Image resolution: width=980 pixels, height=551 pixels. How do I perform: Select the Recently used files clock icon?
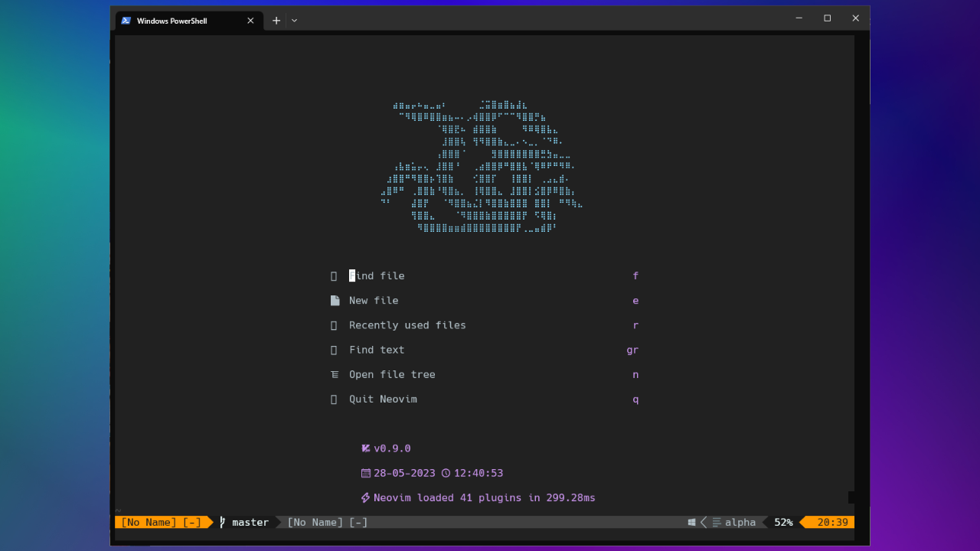[x=334, y=324]
